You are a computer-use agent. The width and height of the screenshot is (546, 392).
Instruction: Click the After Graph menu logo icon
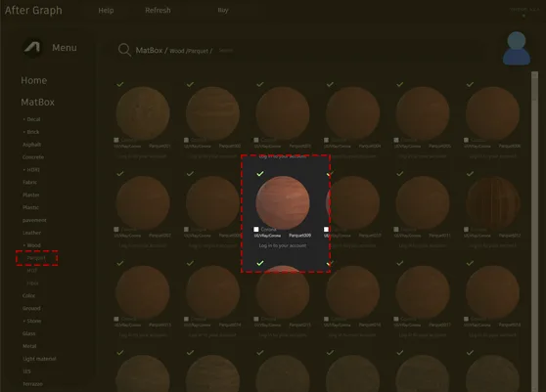tap(32, 48)
